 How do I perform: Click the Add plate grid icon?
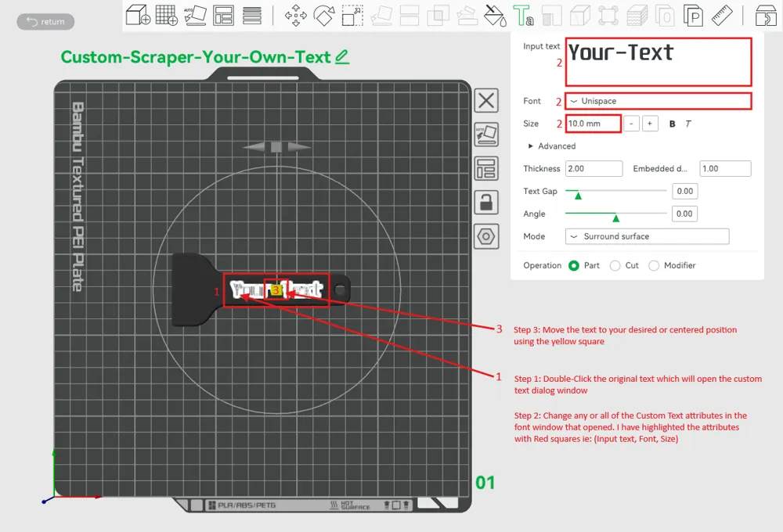coord(167,15)
